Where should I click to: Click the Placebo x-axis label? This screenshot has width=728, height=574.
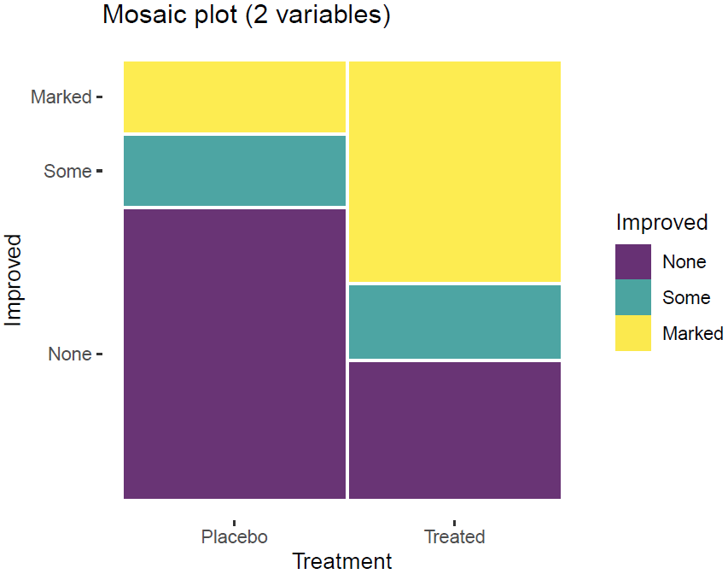(x=235, y=537)
